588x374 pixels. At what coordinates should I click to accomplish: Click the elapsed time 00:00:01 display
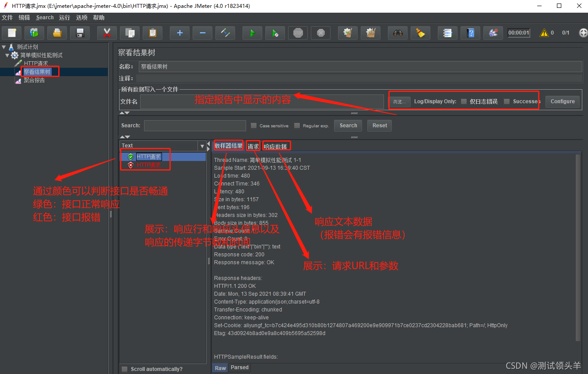[519, 33]
